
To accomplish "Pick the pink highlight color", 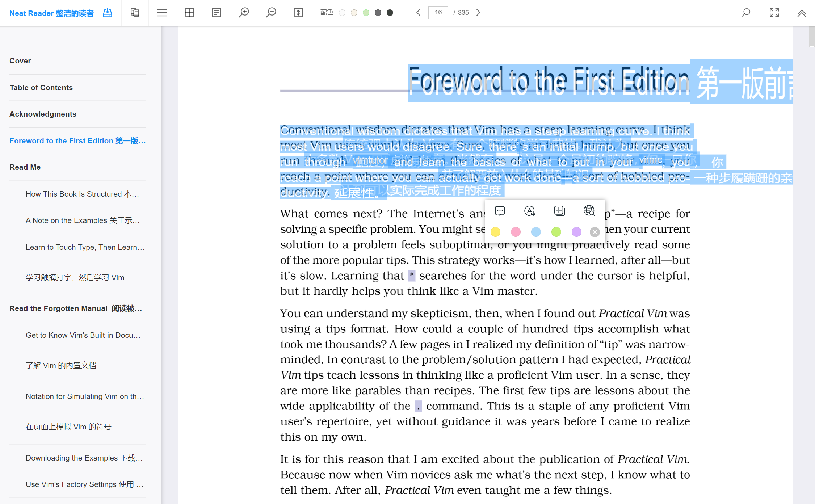I will click(x=516, y=232).
